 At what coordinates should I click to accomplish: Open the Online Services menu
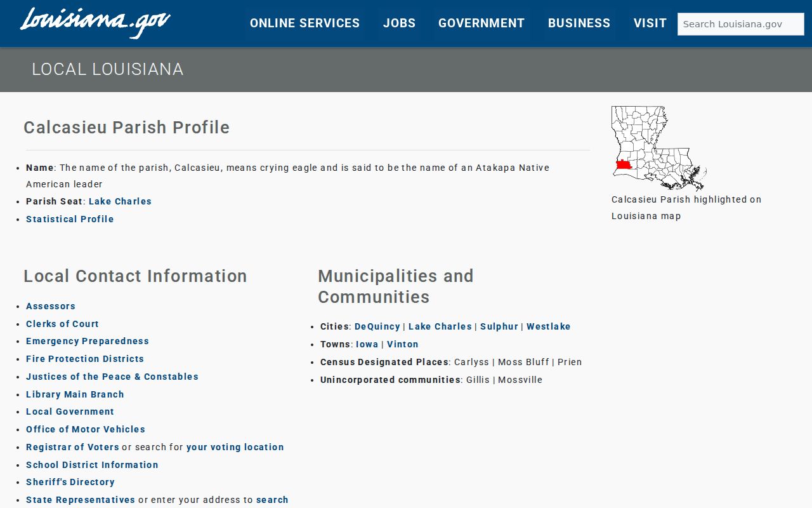pyautogui.click(x=304, y=23)
